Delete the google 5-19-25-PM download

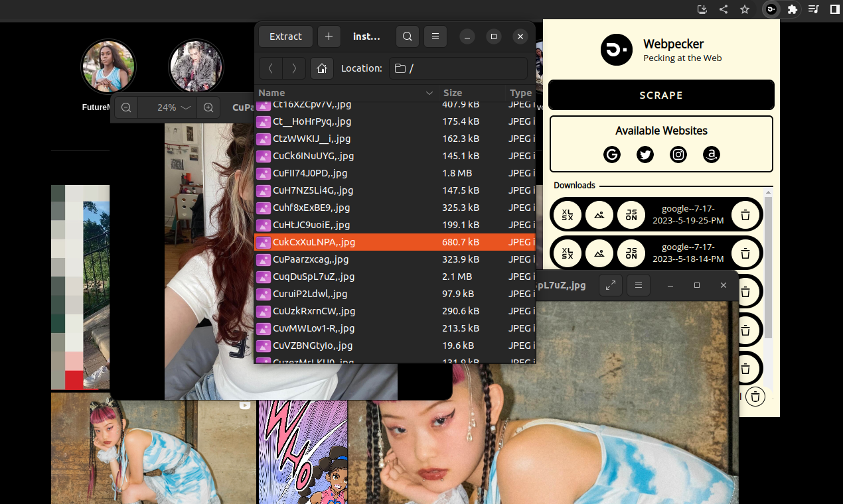[745, 215]
